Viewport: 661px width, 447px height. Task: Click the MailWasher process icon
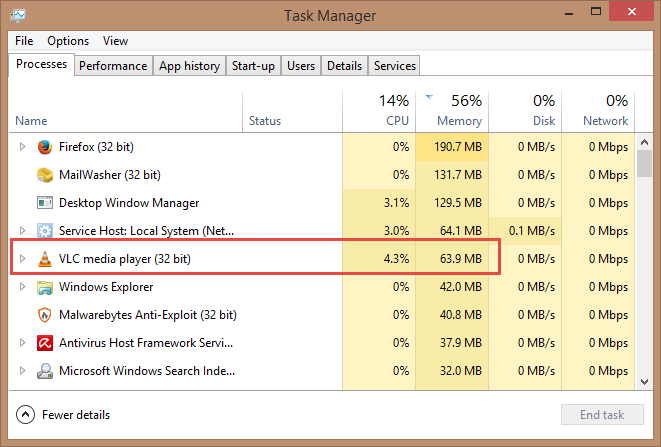[x=45, y=175]
